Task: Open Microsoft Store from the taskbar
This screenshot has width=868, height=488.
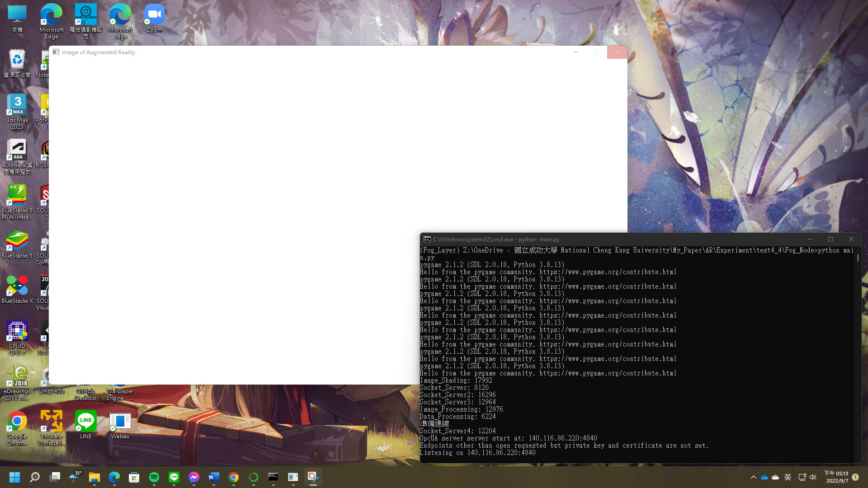Action: coord(134,477)
